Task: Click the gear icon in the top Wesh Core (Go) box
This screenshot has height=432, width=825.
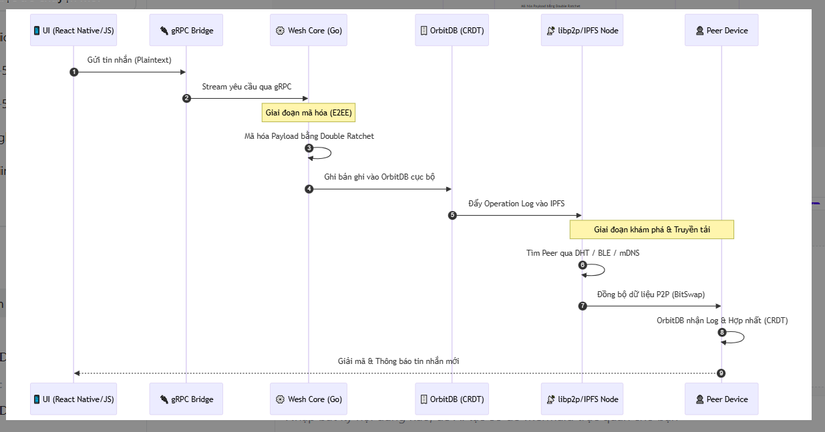Action: 280,31
